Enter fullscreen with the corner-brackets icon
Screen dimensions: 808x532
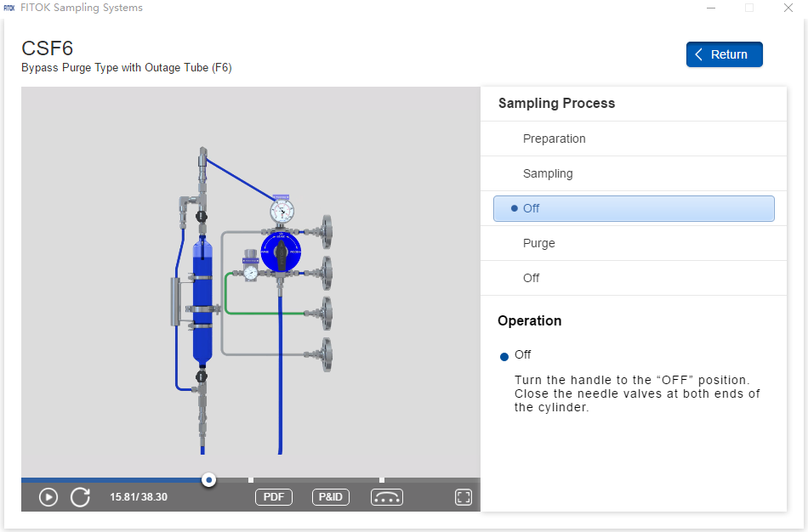click(464, 497)
